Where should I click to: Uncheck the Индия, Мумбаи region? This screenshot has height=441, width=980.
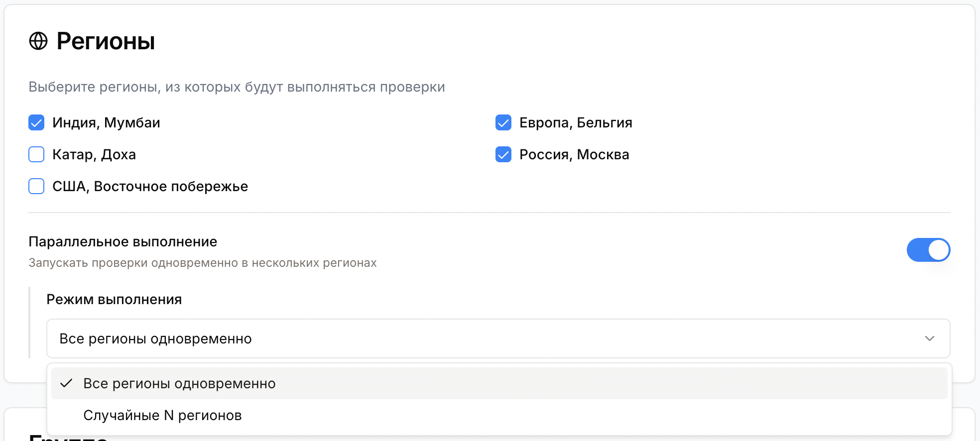[36, 122]
